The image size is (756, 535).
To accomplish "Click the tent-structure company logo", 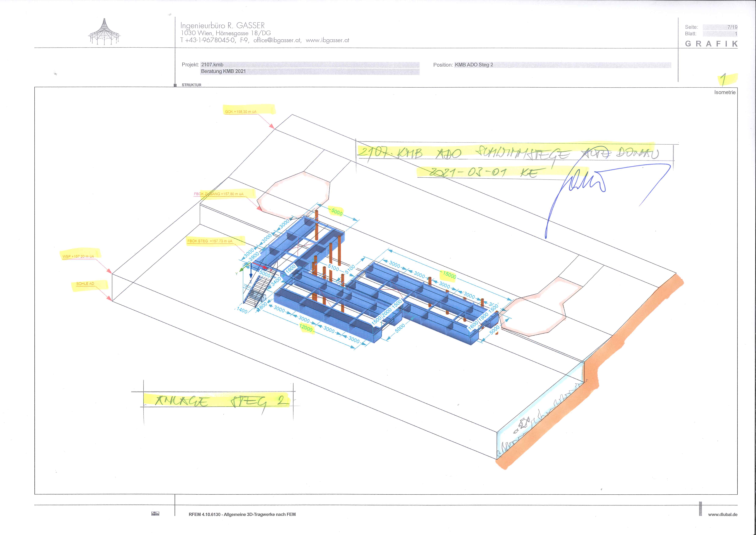I will (x=104, y=32).
